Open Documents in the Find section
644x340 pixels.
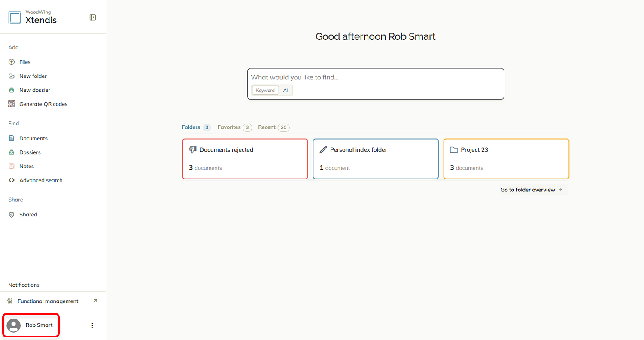click(x=33, y=139)
